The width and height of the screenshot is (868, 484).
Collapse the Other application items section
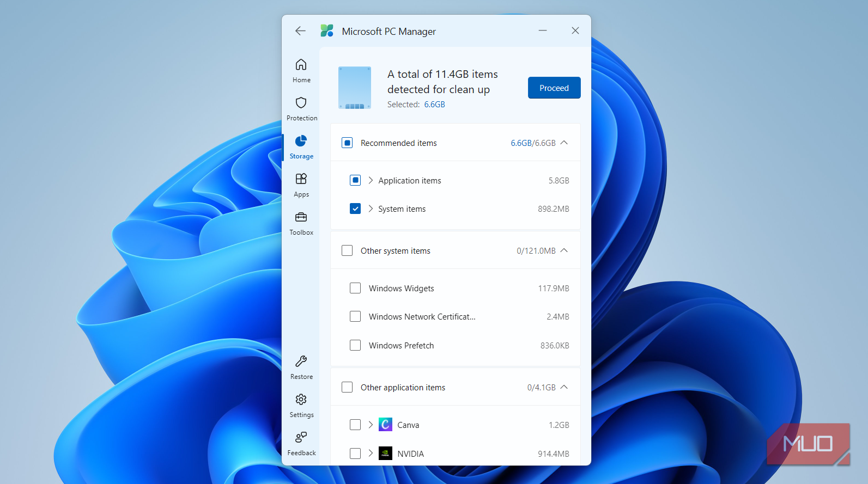tap(564, 387)
